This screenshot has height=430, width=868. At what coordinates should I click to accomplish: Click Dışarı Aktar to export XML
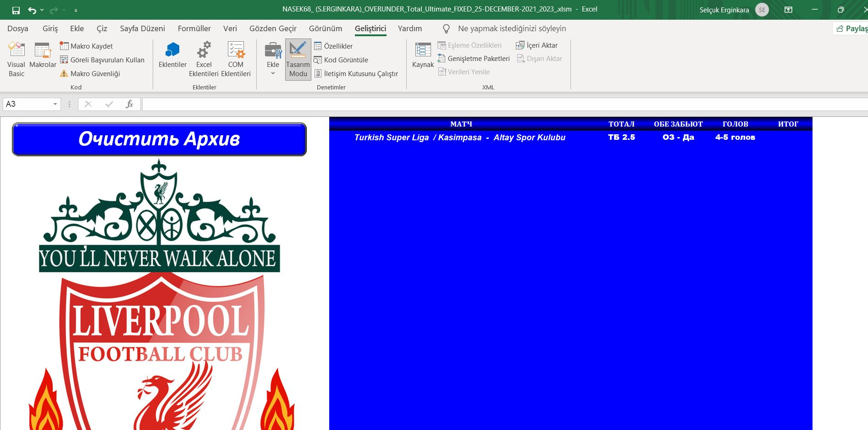(x=539, y=59)
